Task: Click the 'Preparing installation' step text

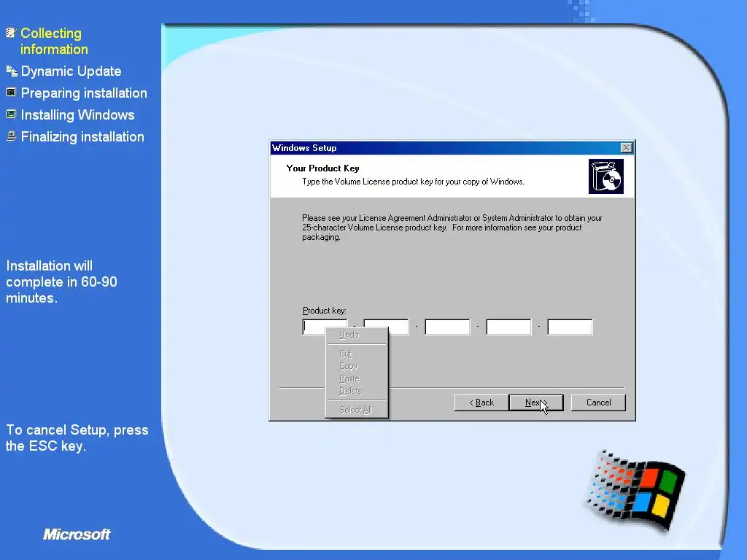Action: [x=84, y=93]
